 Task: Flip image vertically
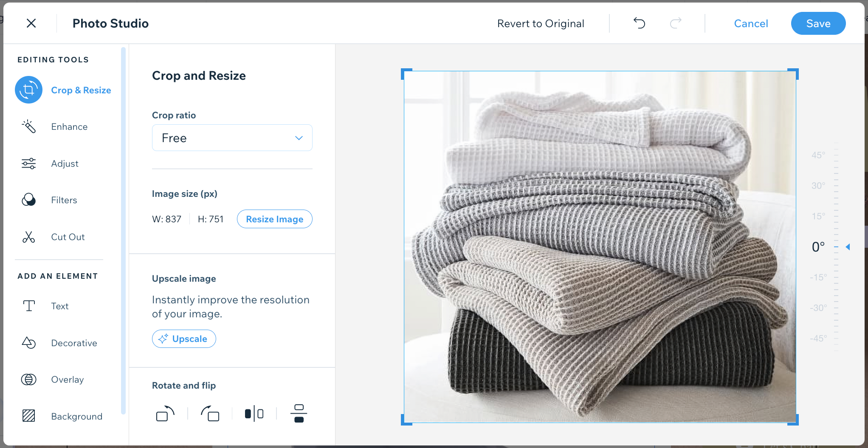pos(299,414)
